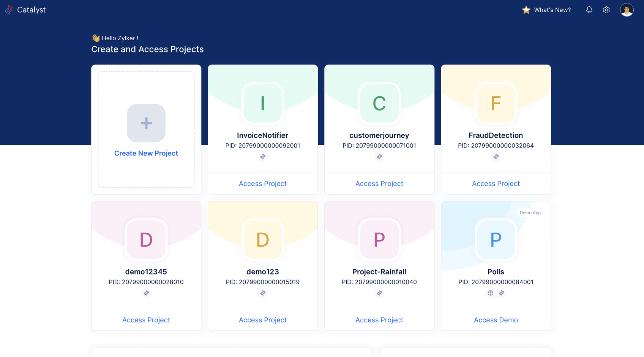Open the What's New? link
The image size is (644, 357).
[x=552, y=10]
